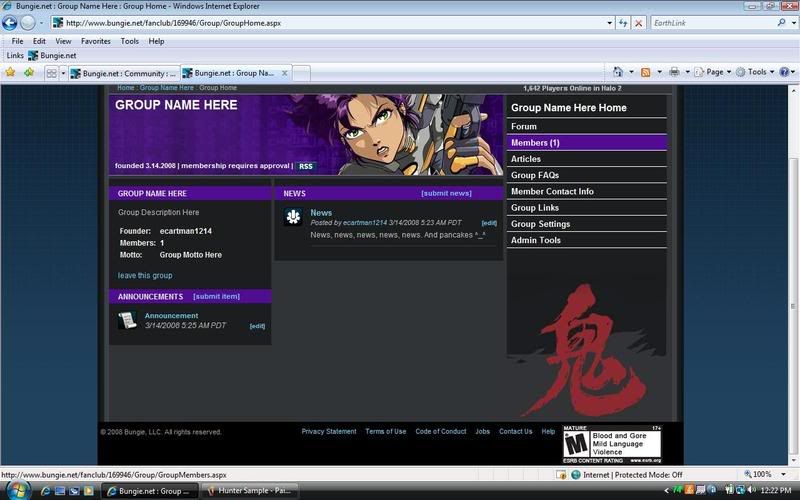
Task: Open the Windows Start orb
Action: coord(17,490)
